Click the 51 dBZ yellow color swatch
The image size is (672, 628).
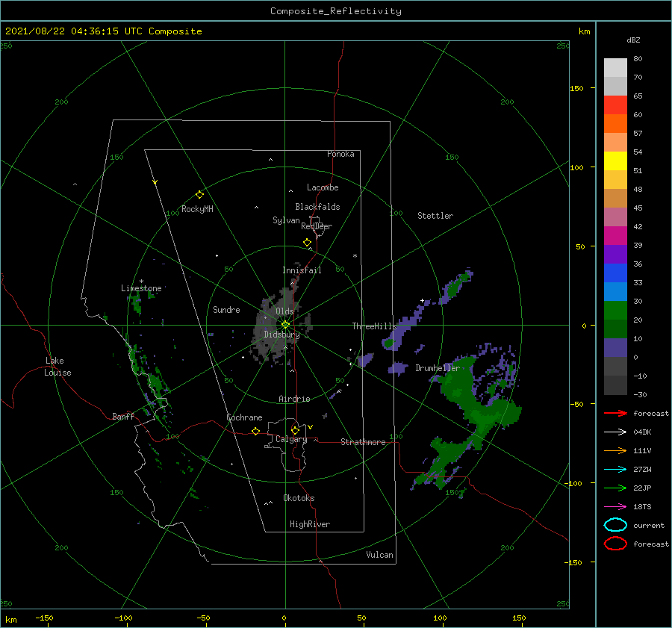615,161
